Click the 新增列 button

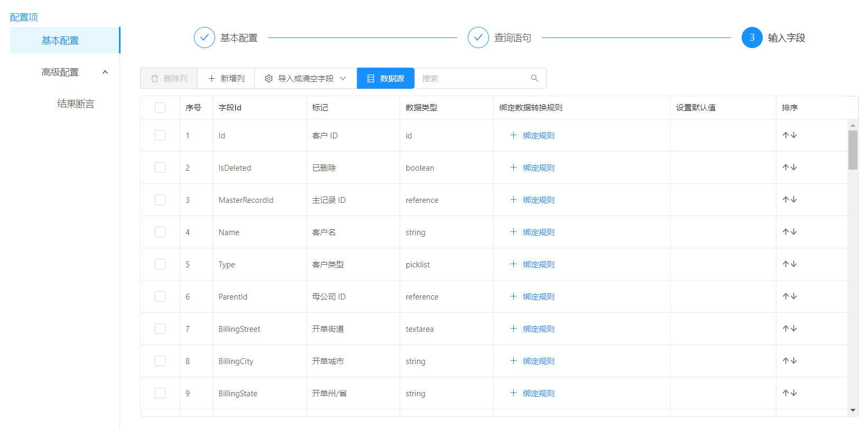coord(226,78)
